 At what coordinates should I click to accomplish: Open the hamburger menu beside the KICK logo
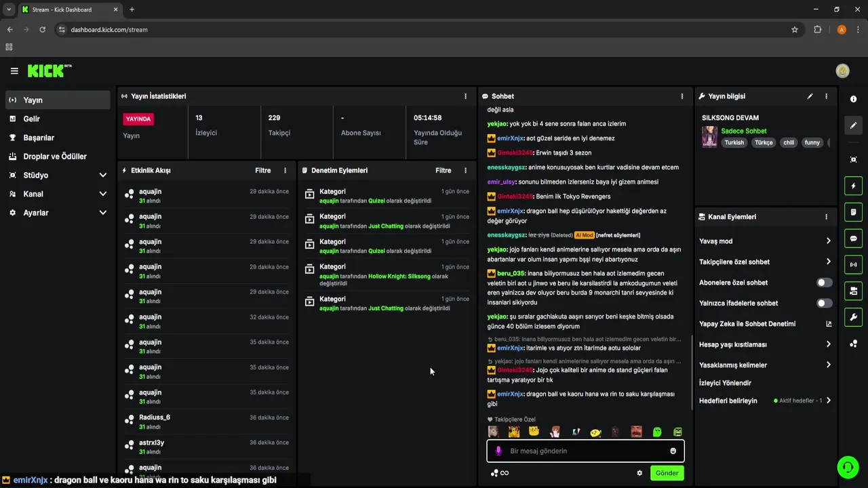[x=14, y=71]
